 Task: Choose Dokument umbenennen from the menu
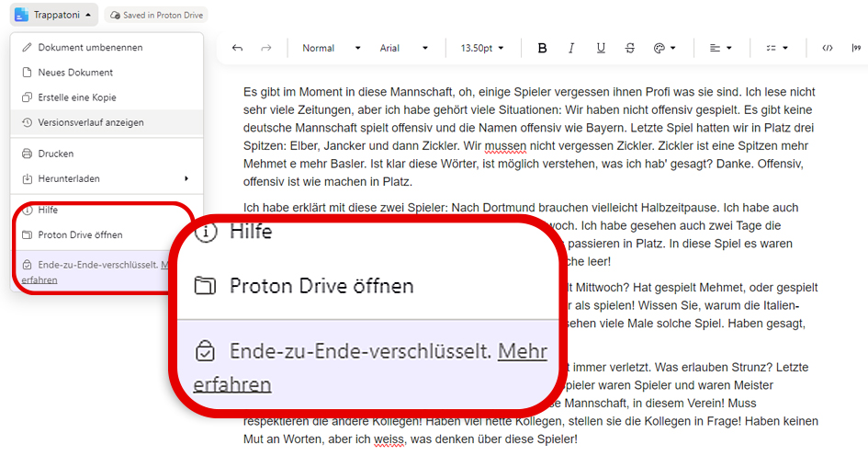107,48
